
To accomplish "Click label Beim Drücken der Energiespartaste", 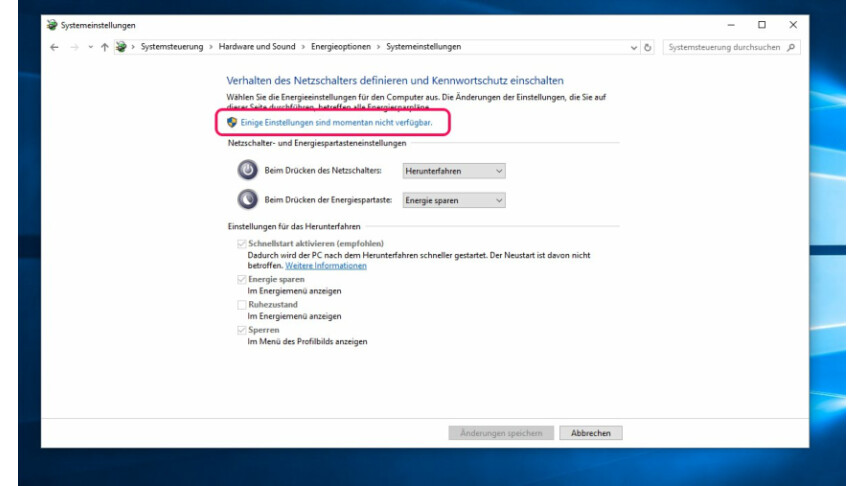I will pos(328,199).
